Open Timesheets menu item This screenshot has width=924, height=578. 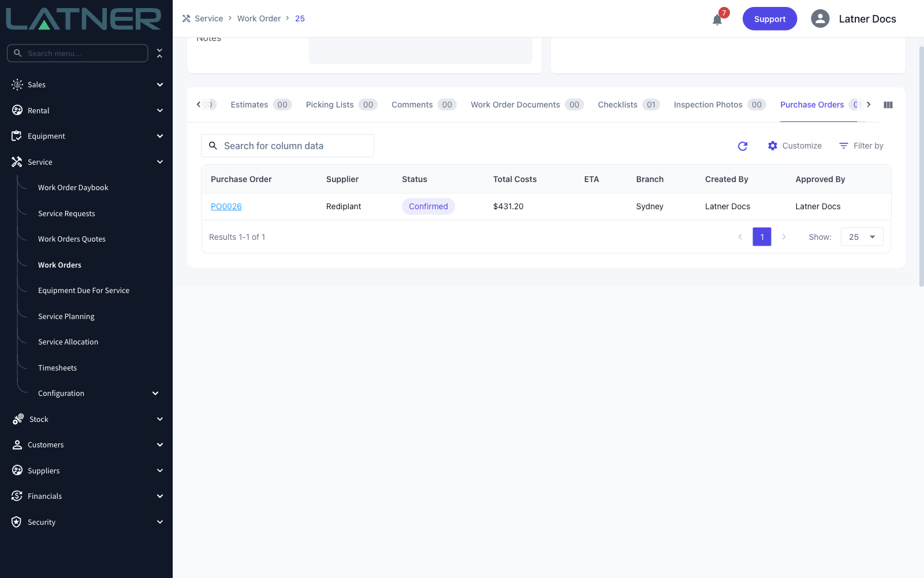tap(57, 368)
